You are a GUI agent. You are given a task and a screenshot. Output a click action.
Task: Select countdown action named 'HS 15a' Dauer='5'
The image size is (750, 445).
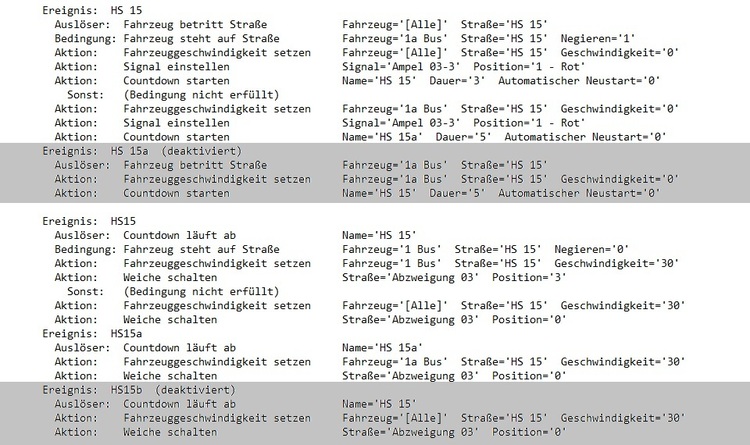360,137
